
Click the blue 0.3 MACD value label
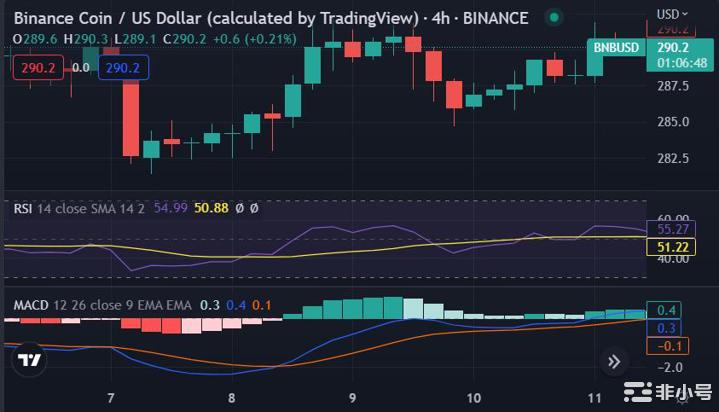668,328
